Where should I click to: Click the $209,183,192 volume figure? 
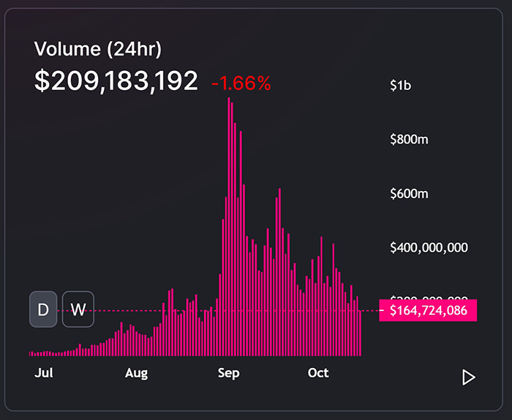point(116,81)
